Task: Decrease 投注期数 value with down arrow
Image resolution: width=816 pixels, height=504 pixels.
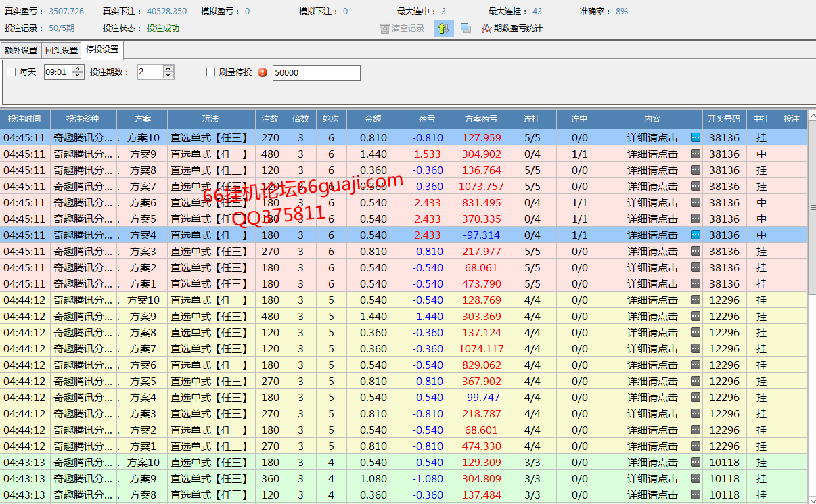Action: click(x=168, y=75)
